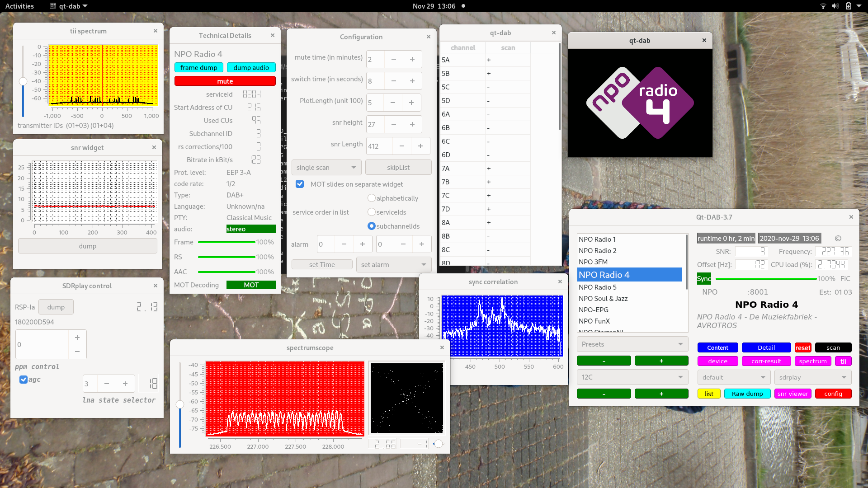The height and width of the screenshot is (488, 868).
Task: Select serviceIds service order
Action: pyautogui.click(x=372, y=212)
